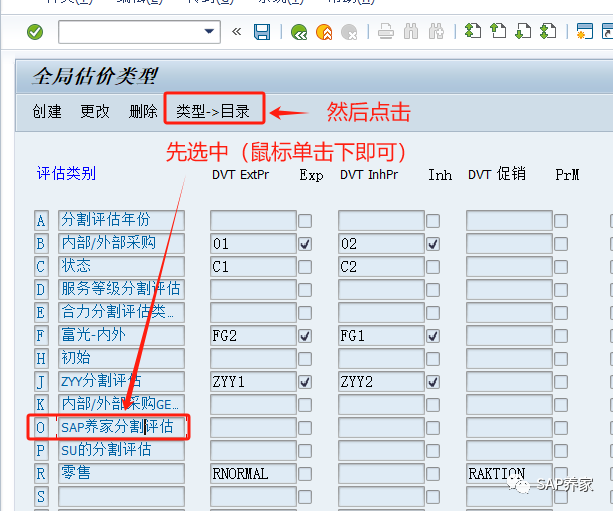
Task: Select row 状态
Action: (122, 267)
